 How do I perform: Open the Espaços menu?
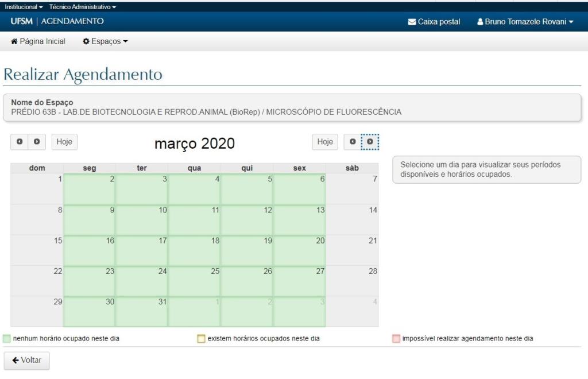click(106, 41)
